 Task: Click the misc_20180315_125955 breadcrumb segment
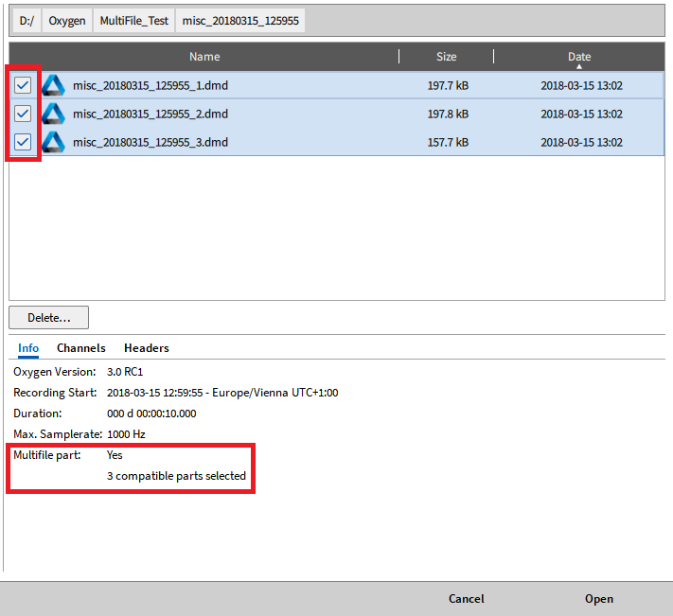point(240,21)
